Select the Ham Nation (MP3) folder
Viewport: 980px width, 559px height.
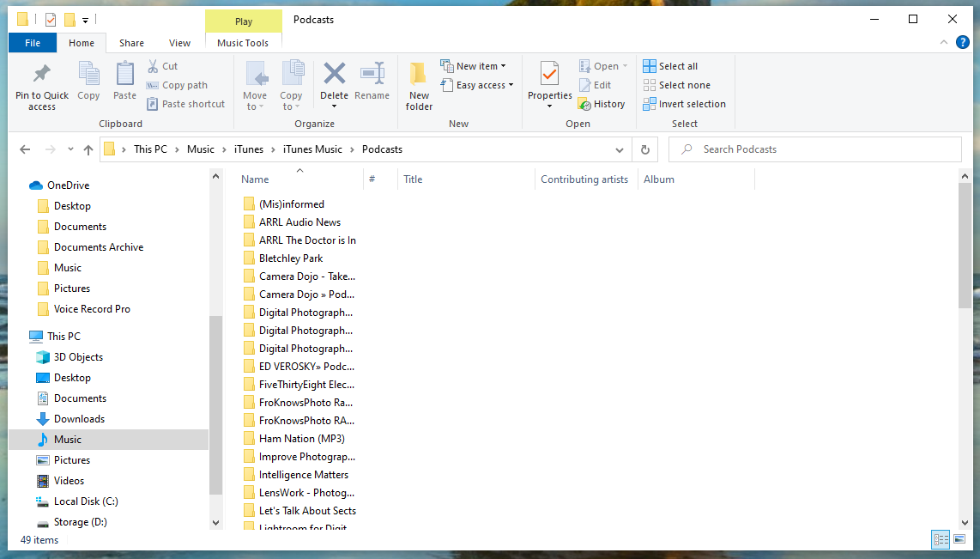301,439
